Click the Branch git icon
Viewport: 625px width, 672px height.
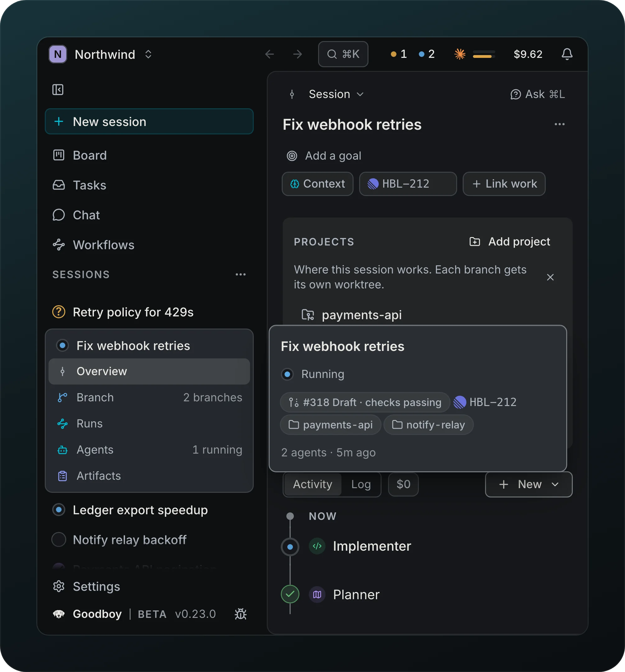[62, 397]
